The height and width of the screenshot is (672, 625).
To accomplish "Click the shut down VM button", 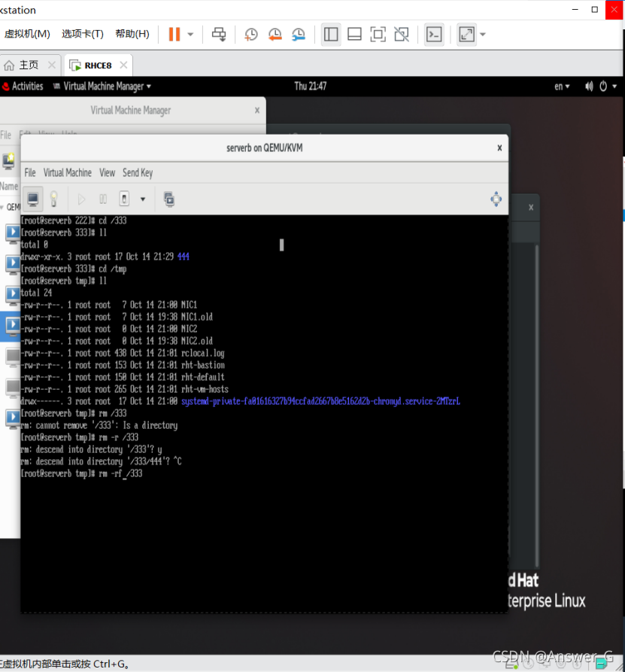I will point(124,199).
